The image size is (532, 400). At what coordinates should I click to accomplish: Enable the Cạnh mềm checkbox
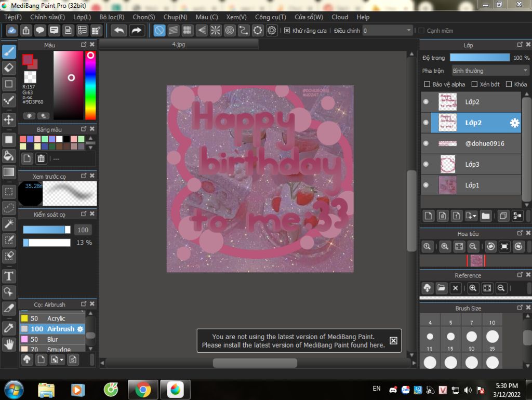pyautogui.click(x=421, y=31)
